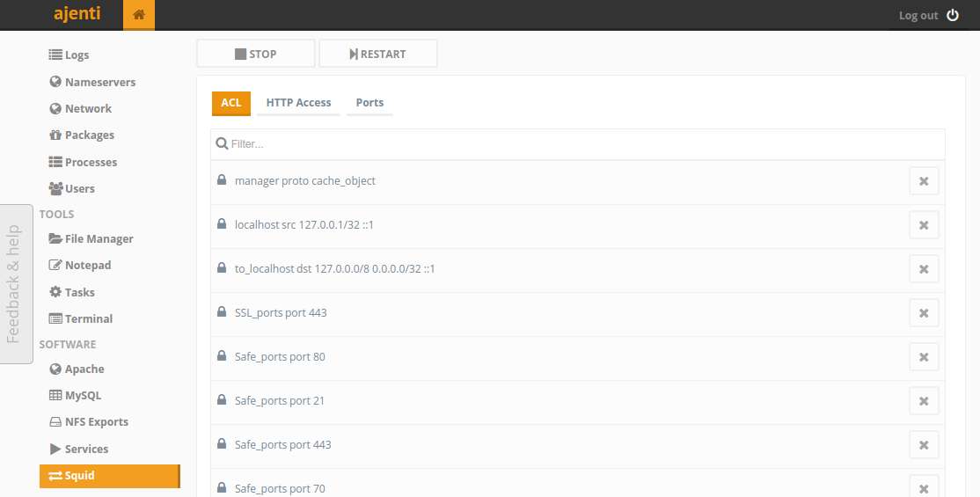Select the ACL tab
This screenshot has width=980, height=497.
(x=231, y=103)
